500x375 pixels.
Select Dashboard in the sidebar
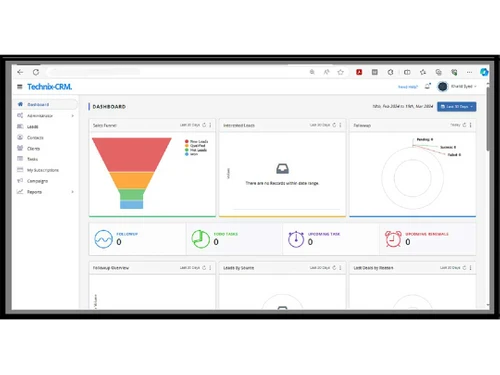pyautogui.click(x=45, y=104)
